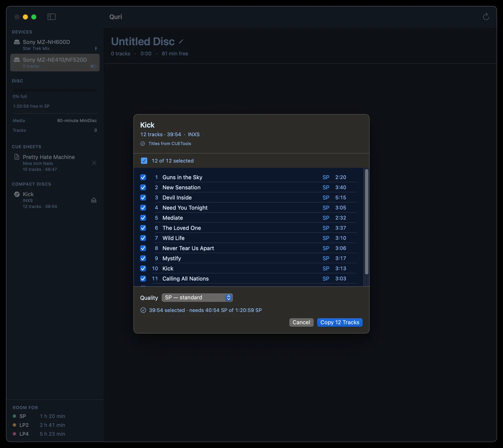Toggle the '12 of 12 selected' checkbox
The height and width of the screenshot is (448, 503).
coord(144,161)
